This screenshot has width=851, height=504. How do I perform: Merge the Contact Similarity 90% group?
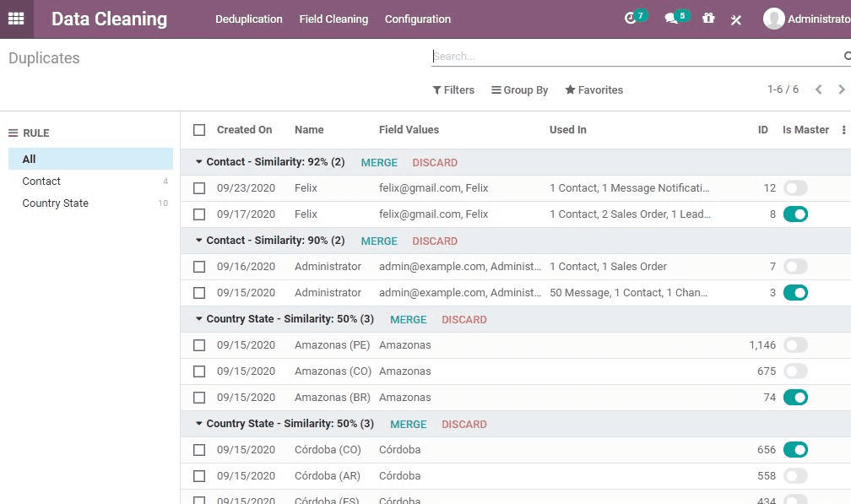(379, 241)
